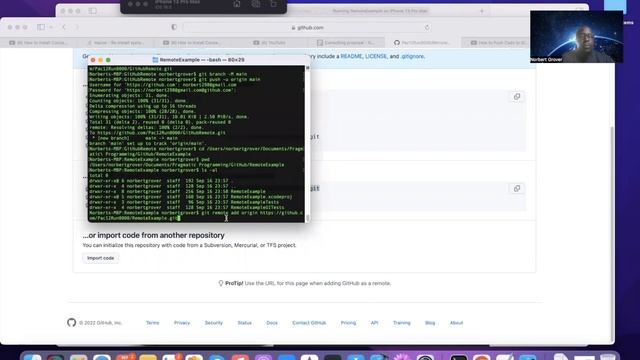Click the 'ls -al' command line in Terminal
This screenshot has height=360, width=640.
tap(153, 170)
